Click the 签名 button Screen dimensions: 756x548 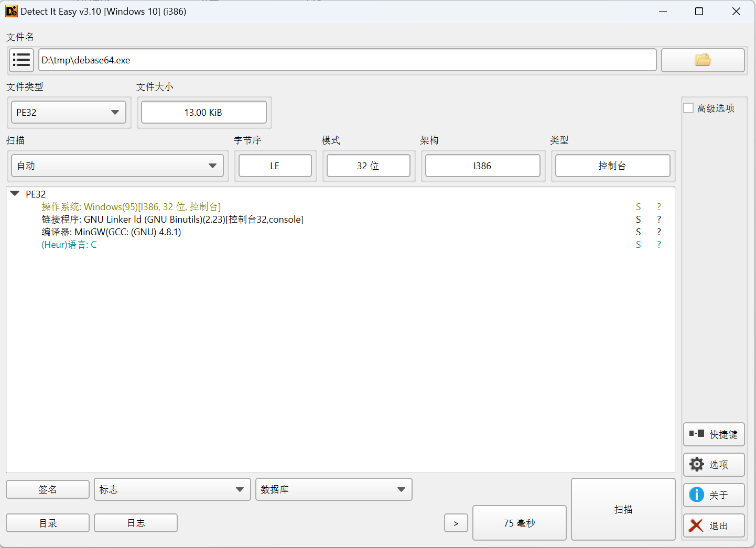48,489
